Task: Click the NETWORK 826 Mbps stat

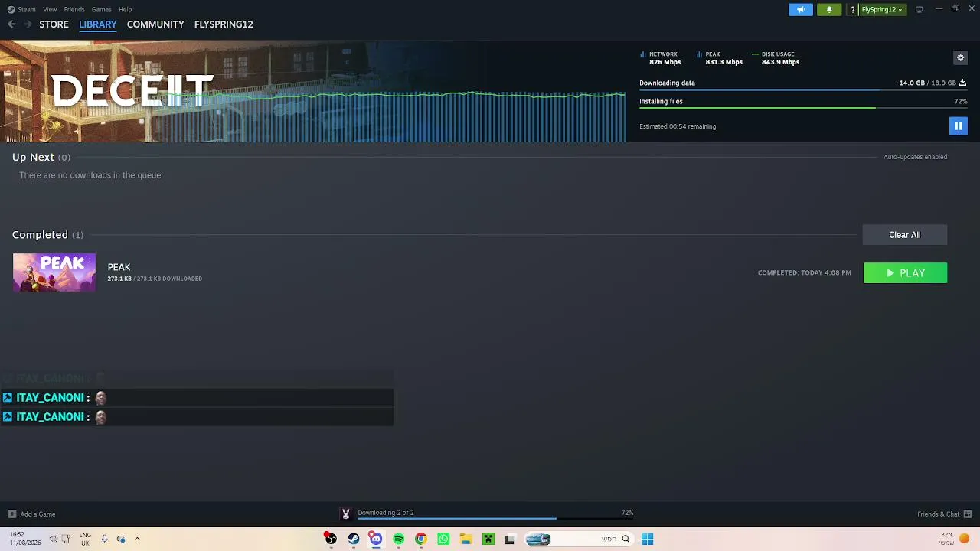Action: click(x=660, y=58)
